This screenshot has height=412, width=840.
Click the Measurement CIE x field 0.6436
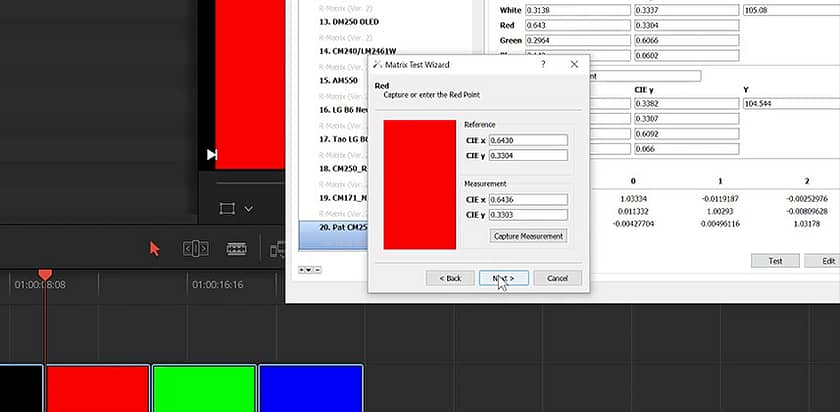point(528,199)
